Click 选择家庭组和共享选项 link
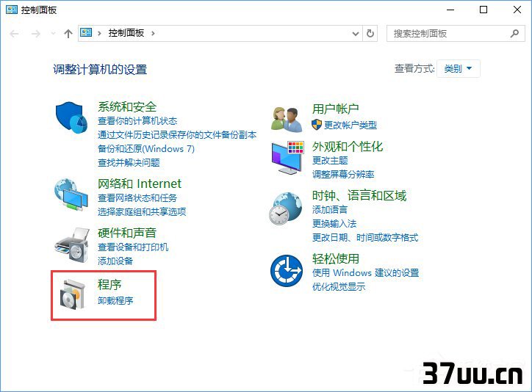This screenshot has height=392, width=532. point(142,211)
